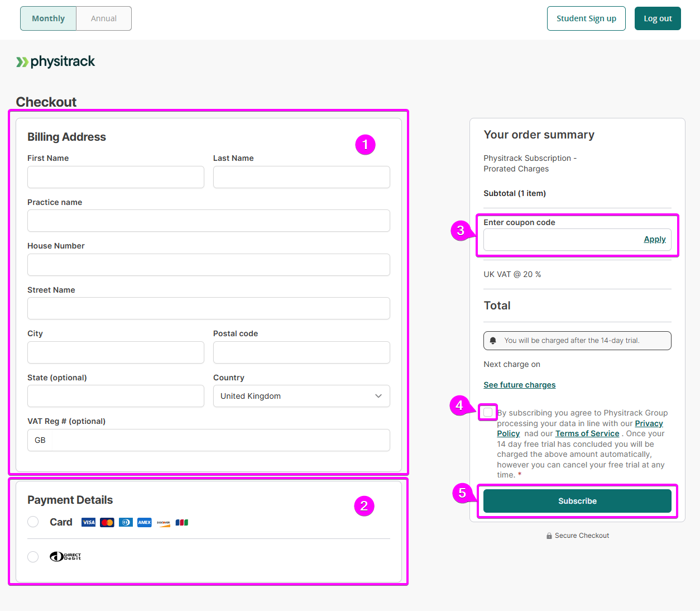Screen dimensions: 700x611
Task: Click the 'UK VAT @ 20 %' text
Action: pos(512,274)
